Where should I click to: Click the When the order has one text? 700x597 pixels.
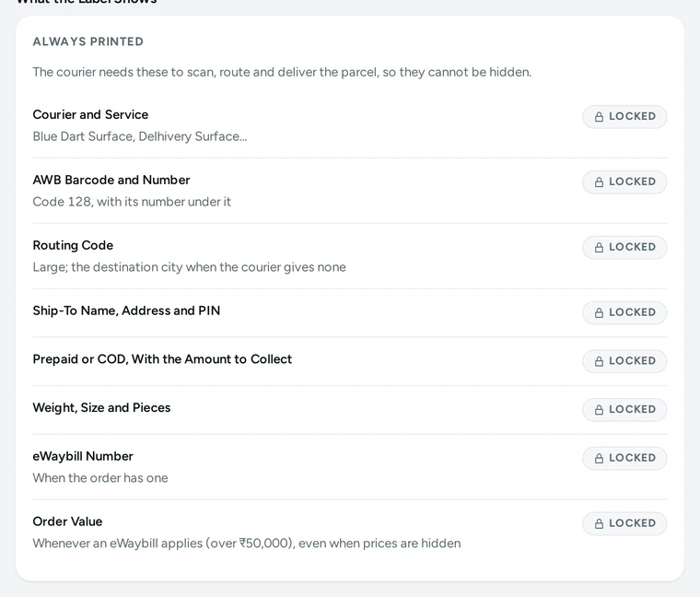[100, 478]
